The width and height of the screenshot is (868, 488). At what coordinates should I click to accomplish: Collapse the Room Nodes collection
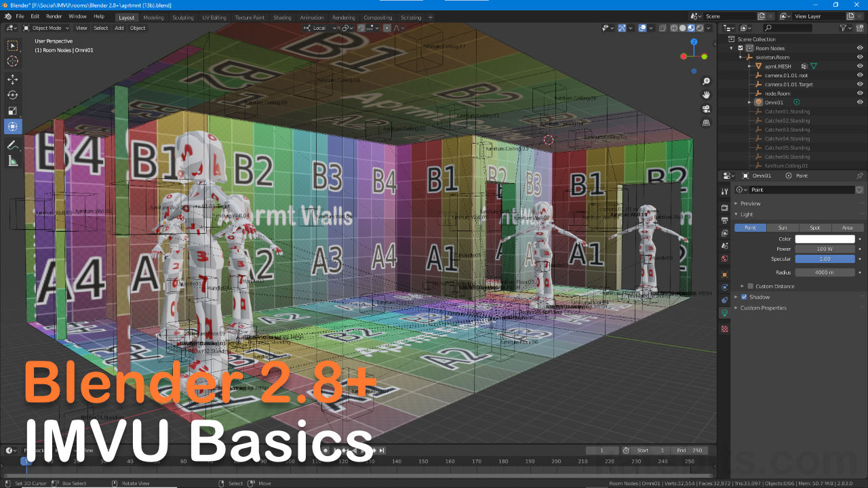click(732, 48)
